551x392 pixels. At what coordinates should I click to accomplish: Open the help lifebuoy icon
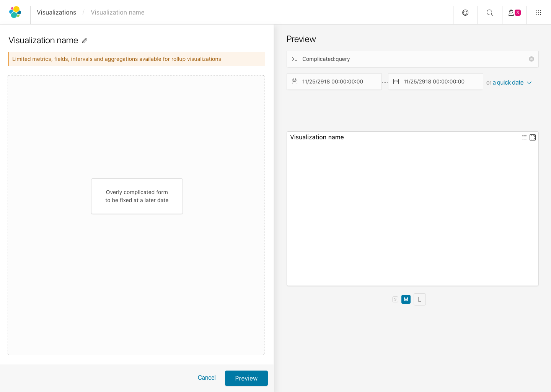(x=465, y=13)
